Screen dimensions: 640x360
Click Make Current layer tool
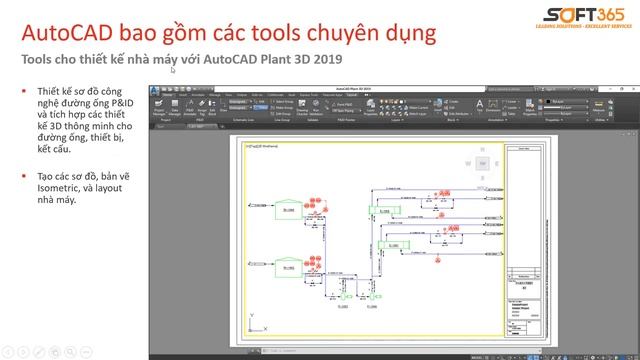tap(416, 108)
